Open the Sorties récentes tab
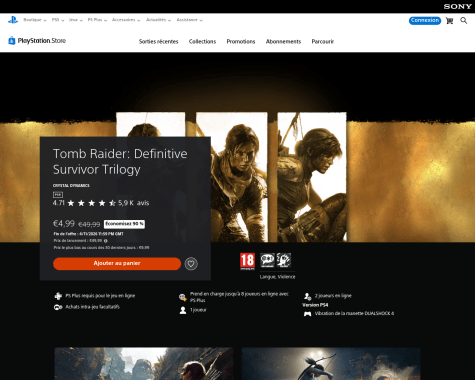This screenshot has height=380, width=475. pos(159,42)
